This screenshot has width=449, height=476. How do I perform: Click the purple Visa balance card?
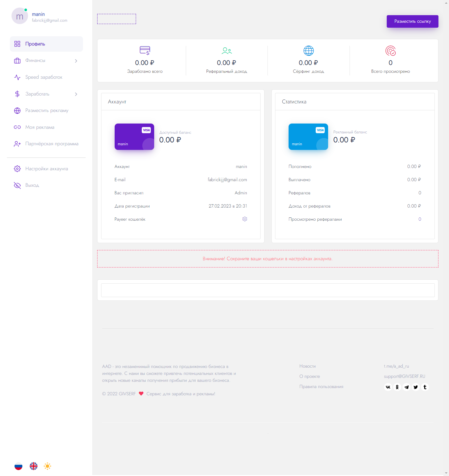pyautogui.click(x=134, y=137)
